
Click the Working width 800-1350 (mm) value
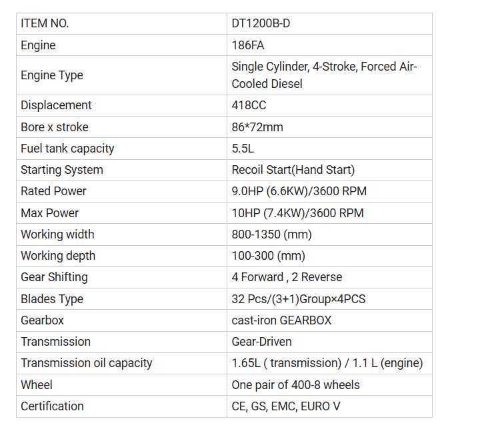coord(271,234)
